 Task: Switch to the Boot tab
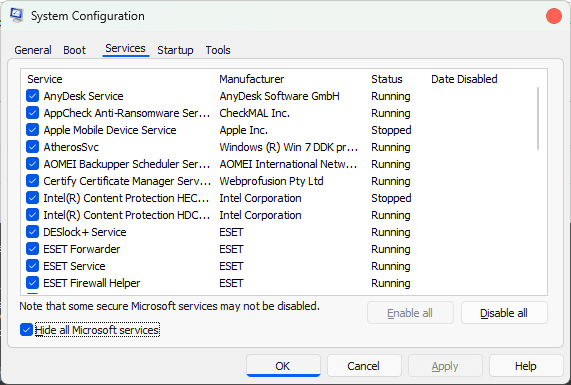(74, 50)
